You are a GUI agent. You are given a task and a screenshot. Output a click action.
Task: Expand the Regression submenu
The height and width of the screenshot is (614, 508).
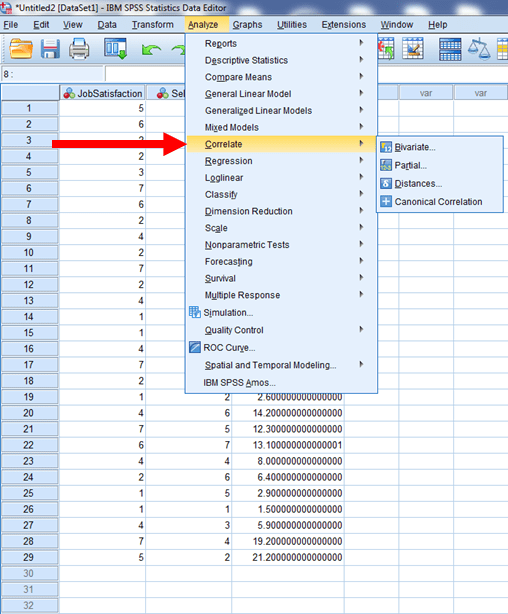[281, 161]
